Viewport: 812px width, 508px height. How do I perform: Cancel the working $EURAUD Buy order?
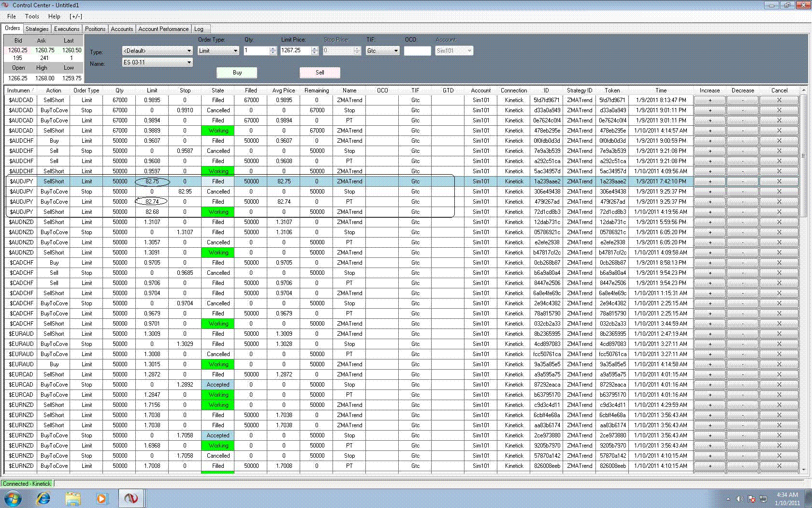tap(779, 364)
